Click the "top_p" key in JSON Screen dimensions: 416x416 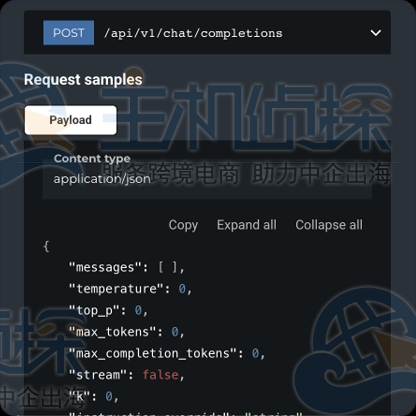click(94, 311)
